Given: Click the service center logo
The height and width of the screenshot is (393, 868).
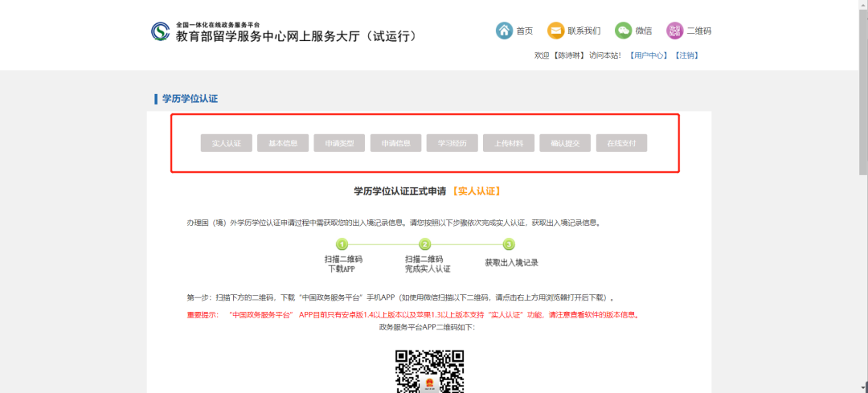Looking at the screenshot, I should pyautogui.click(x=161, y=31).
